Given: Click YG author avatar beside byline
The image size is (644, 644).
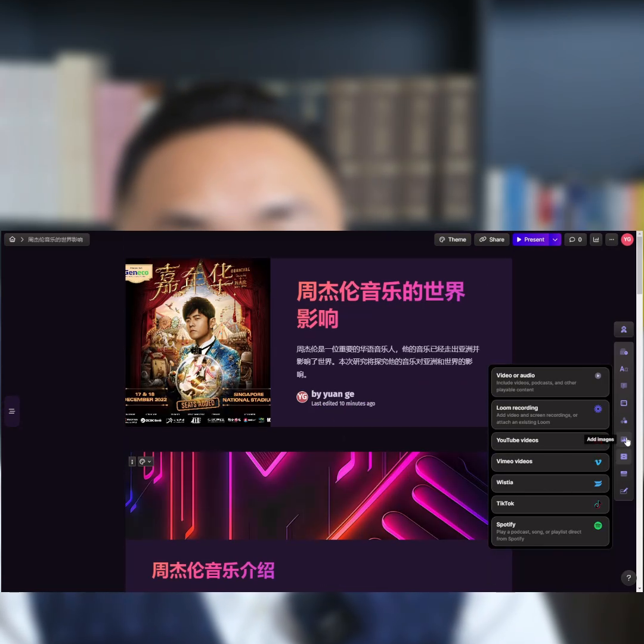Looking at the screenshot, I should [x=302, y=397].
